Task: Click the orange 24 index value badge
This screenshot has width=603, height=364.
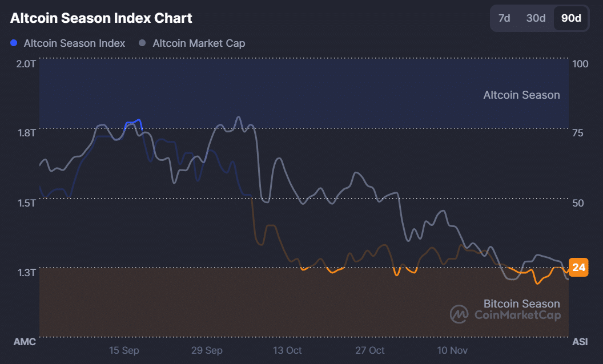Action: 579,267
